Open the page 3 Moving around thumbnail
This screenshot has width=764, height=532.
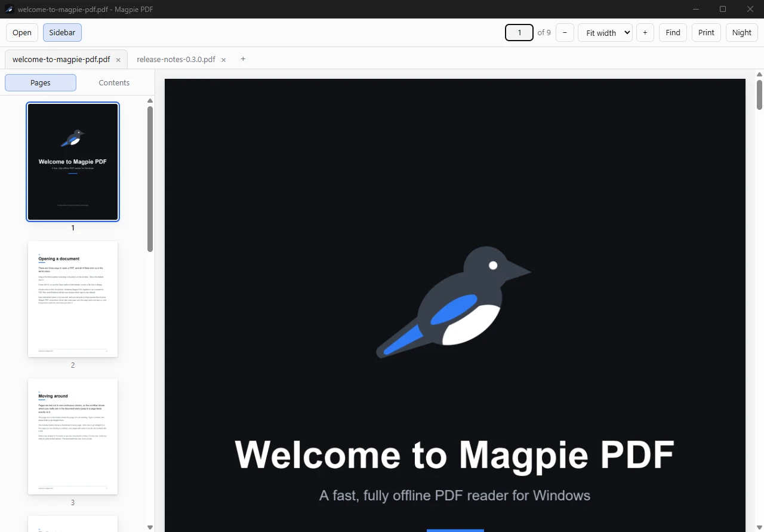(x=73, y=436)
